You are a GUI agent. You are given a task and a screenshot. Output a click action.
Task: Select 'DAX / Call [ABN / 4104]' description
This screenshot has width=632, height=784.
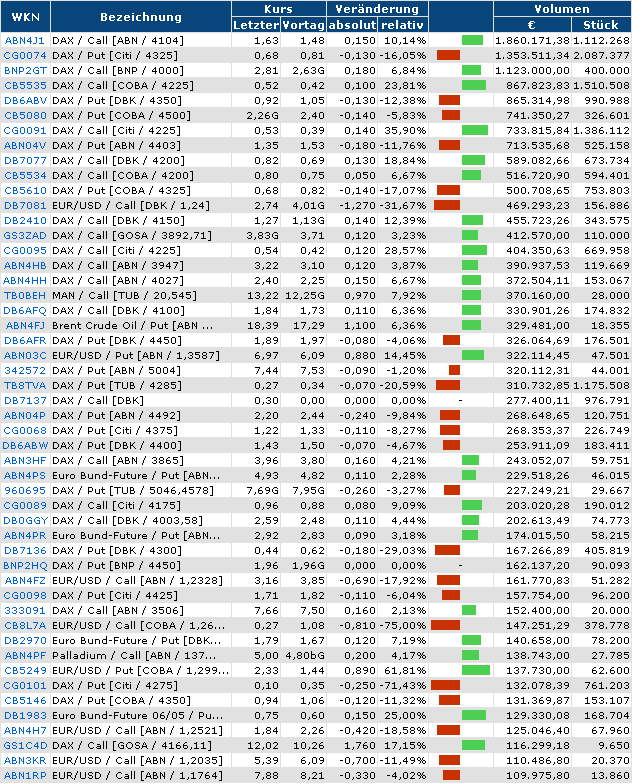point(118,40)
